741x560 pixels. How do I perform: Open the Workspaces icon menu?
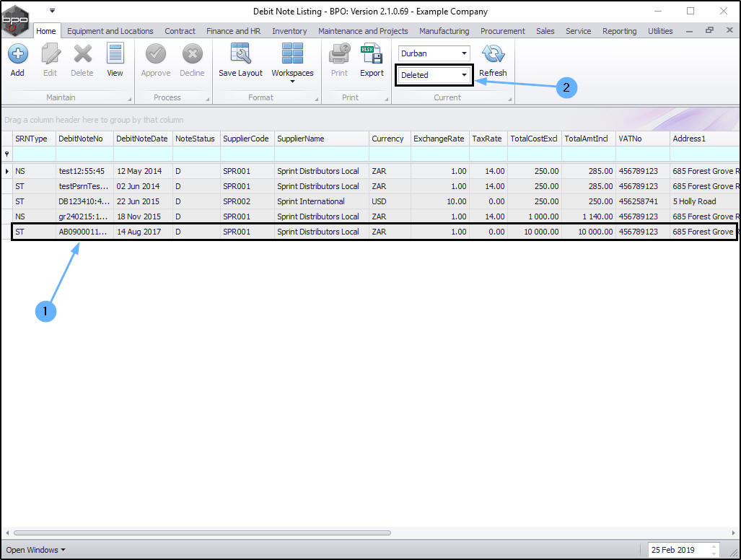click(292, 53)
